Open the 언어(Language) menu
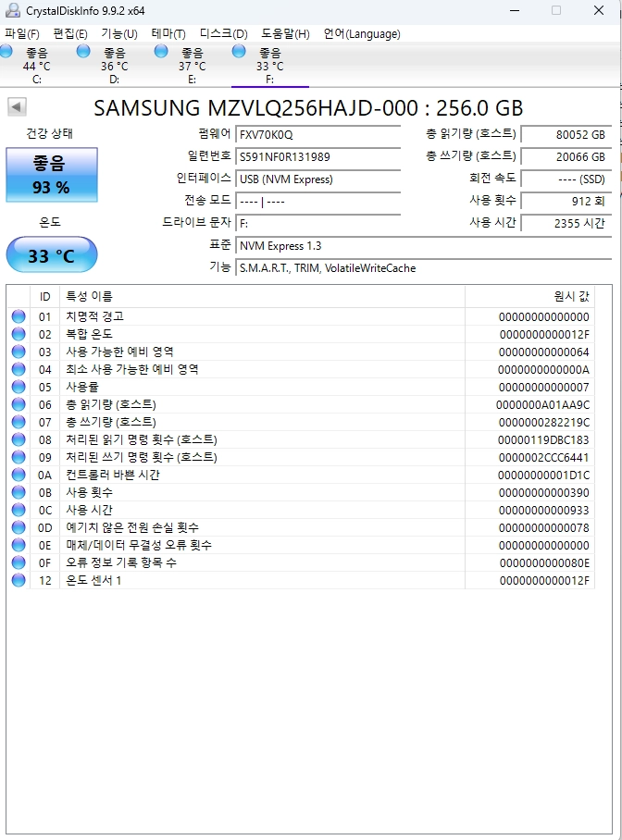622x840 pixels. pos(362,33)
